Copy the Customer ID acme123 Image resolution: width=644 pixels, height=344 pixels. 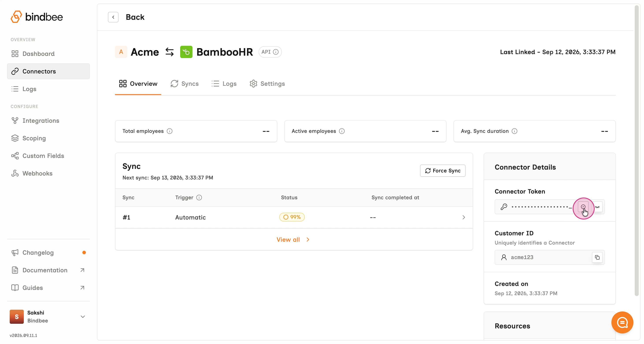tap(597, 257)
